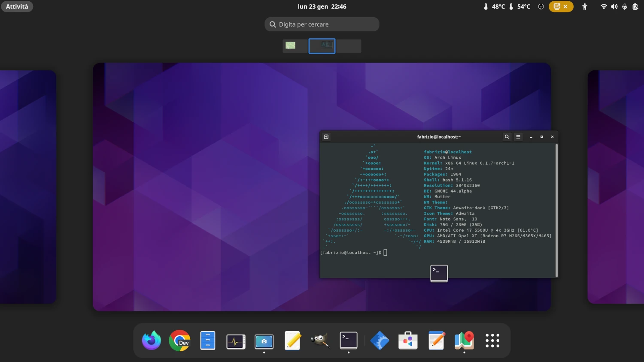This screenshot has width=644, height=362.
Task: Click the Wi-Fi icon in top bar
Action: [604, 6]
